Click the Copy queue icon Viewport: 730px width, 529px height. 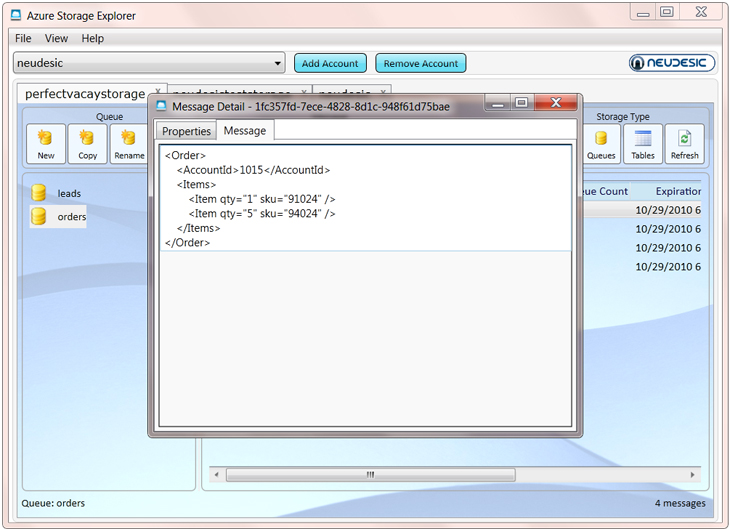88,143
